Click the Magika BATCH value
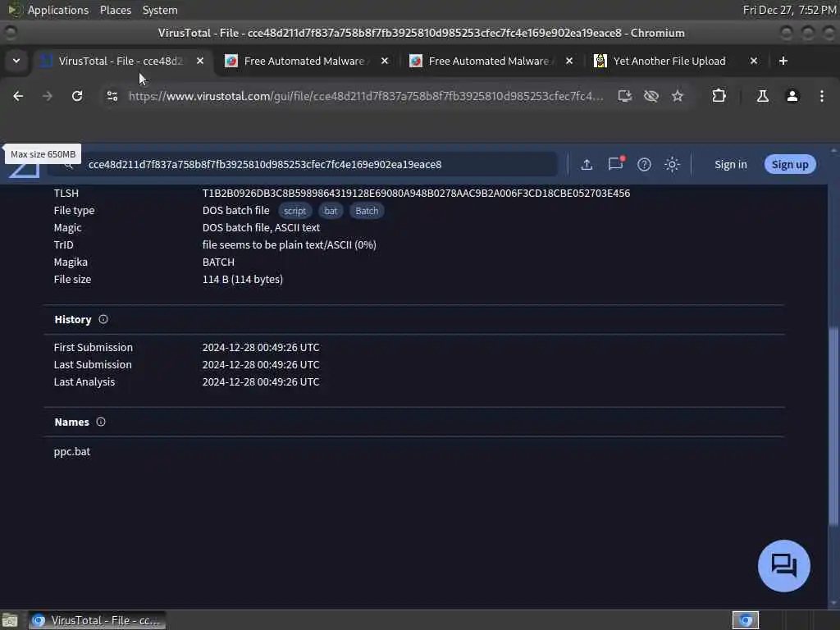Screen dimensions: 840x630 218,262
